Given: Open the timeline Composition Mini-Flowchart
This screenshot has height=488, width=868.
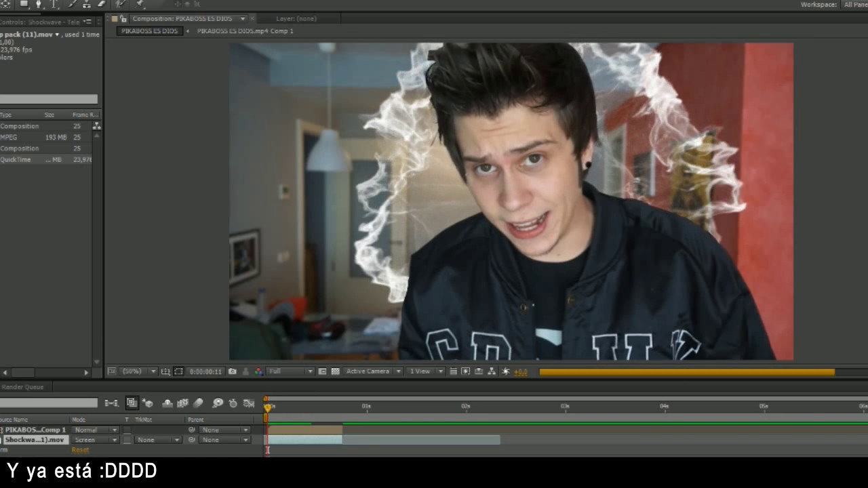Looking at the screenshot, I should point(112,403).
